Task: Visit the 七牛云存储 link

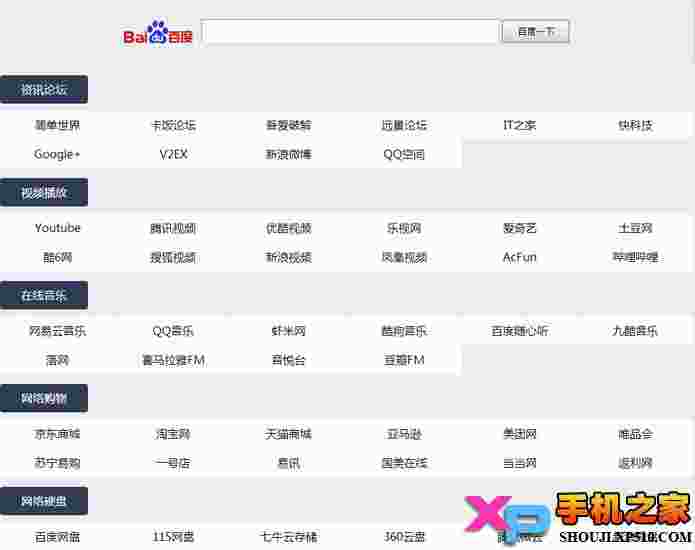Action: click(x=289, y=537)
